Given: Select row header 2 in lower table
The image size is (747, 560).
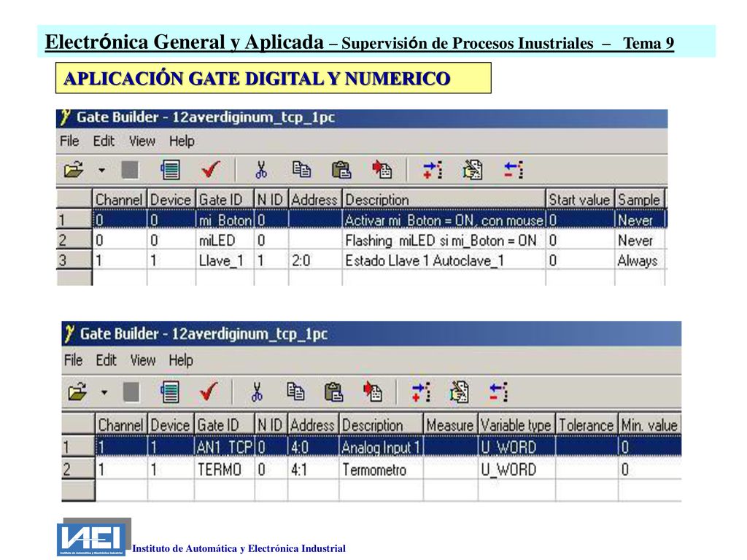Looking at the screenshot, I should pos(78,470).
